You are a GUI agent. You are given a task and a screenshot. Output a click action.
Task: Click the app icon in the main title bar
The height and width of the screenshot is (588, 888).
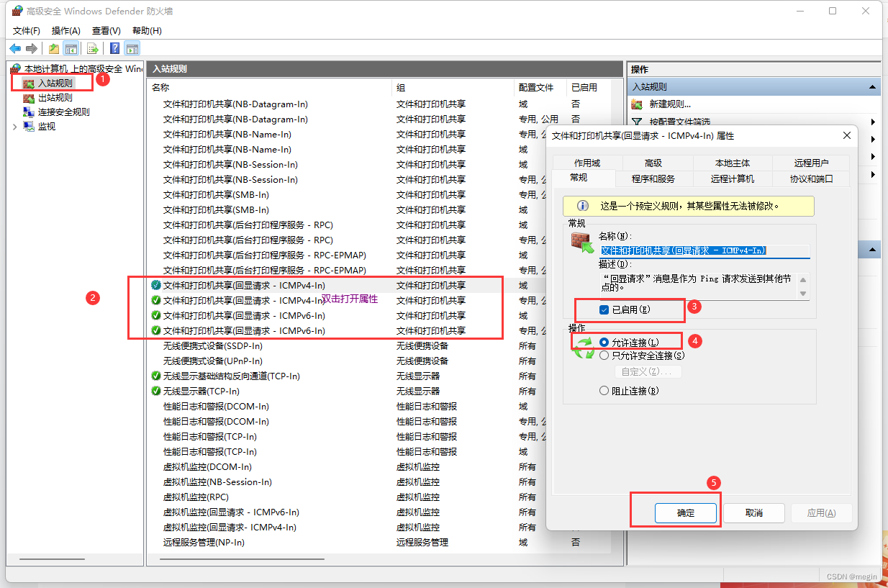(x=17, y=12)
